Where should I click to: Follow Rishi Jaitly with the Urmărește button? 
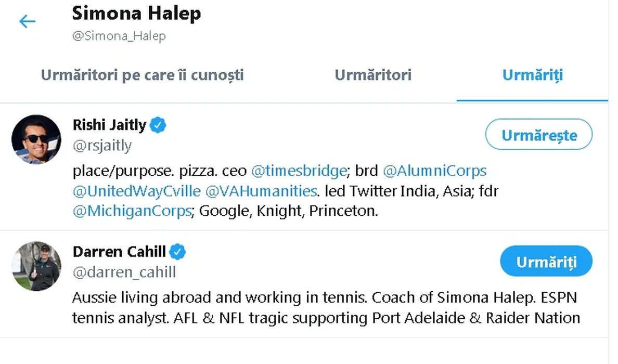(539, 135)
